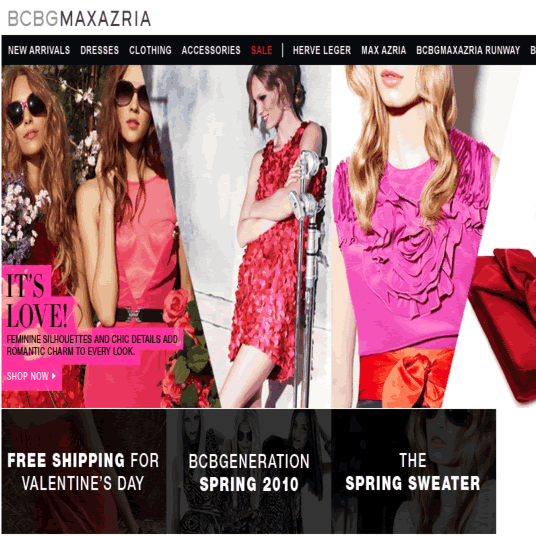This screenshot has height=536, width=536.
Task: Click the partially visible last nav item
Action: tap(533, 50)
